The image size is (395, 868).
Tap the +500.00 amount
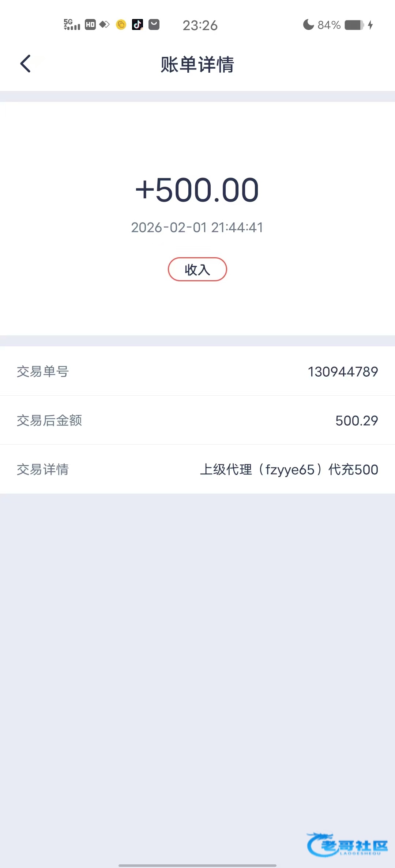coord(197,190)
